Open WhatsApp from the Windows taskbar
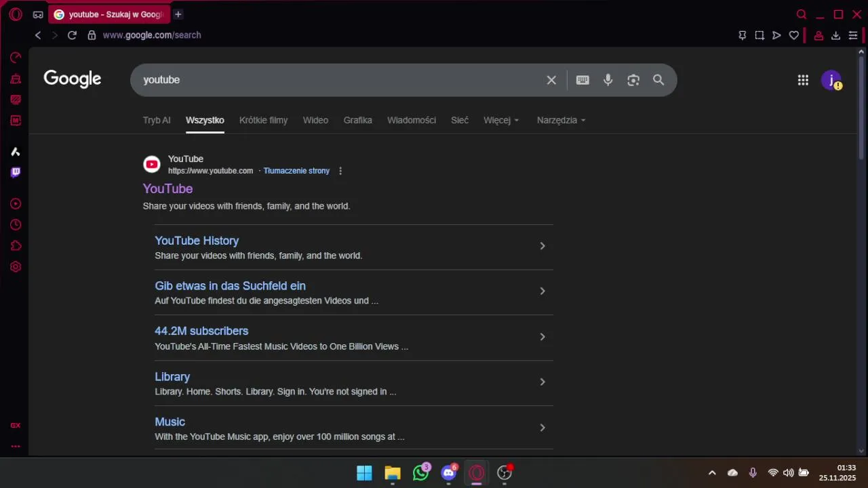Viewport: 868px width, 488px height. [421, 473]
